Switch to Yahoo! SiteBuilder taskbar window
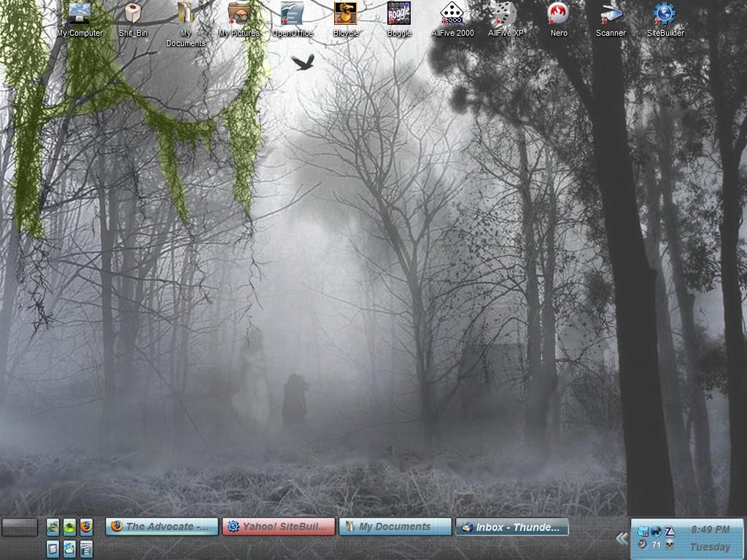This screenshot has width=747, height=560. coord(279,526)
